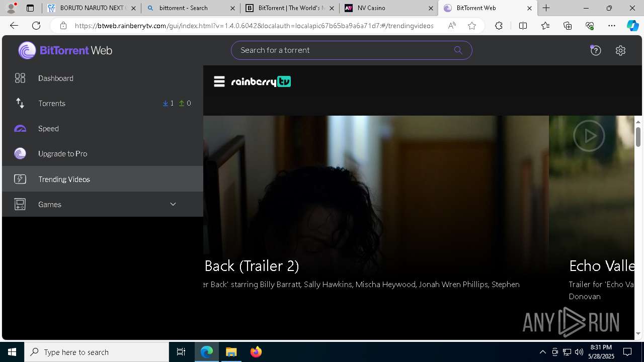Screen dimensions: 644x362
Task: Open BitTorrent settings gear
Action: 620,50
